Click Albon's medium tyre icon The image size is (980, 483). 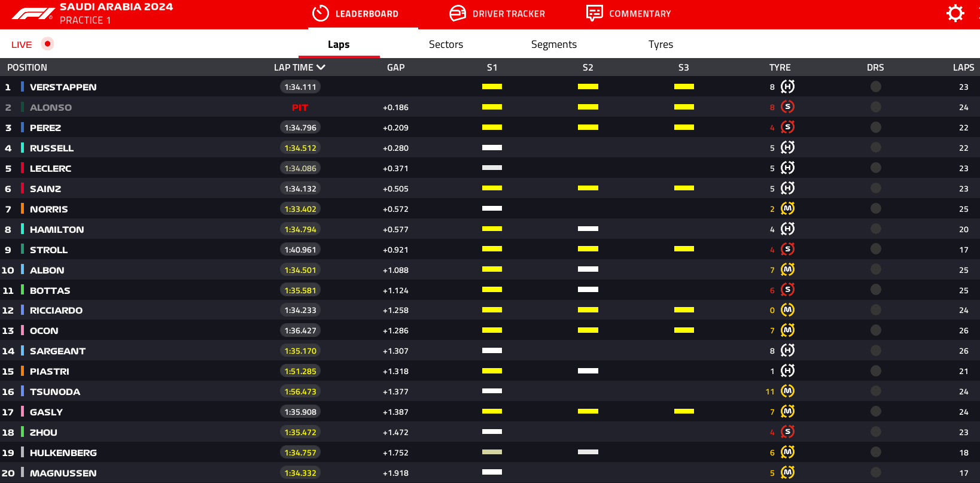(787, 270)
